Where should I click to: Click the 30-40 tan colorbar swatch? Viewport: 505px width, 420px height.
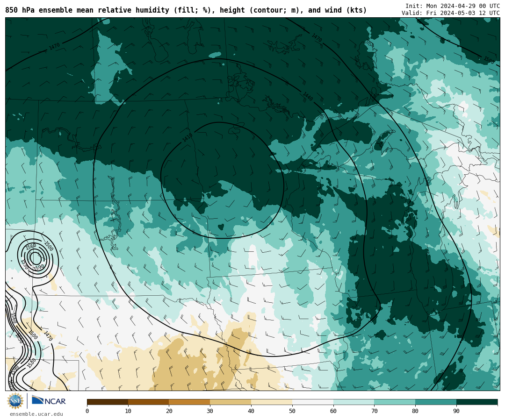(x=231, y=402)
